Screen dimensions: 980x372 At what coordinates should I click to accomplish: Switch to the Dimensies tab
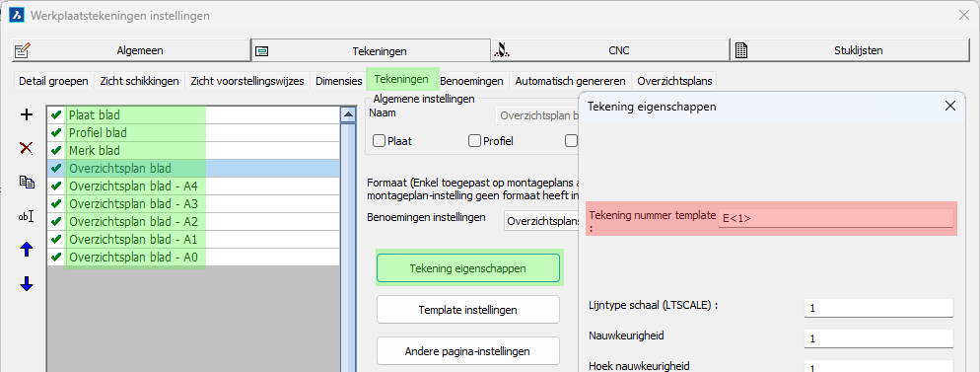(339, 81)
